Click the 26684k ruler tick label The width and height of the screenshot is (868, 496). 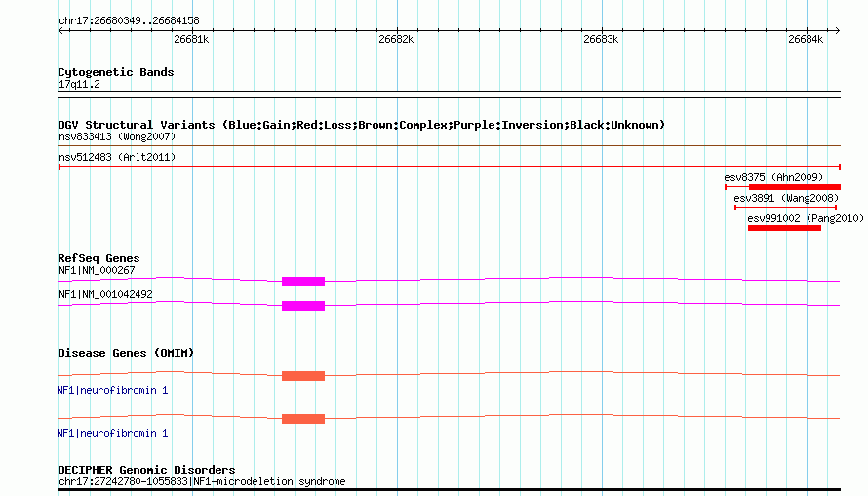[806, 39]
